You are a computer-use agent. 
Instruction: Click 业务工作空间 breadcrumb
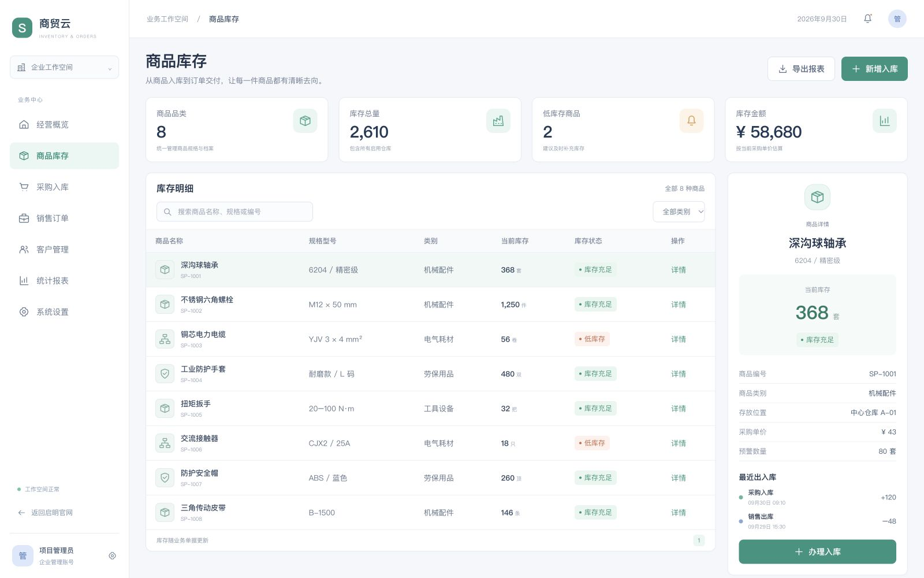coord(167,19)
